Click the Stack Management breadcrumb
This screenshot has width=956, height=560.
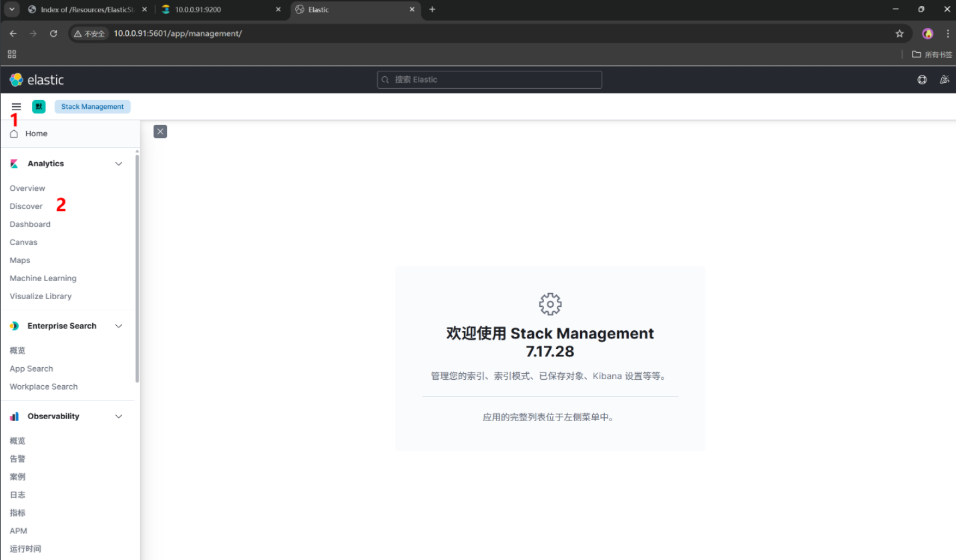pos(93,107)
